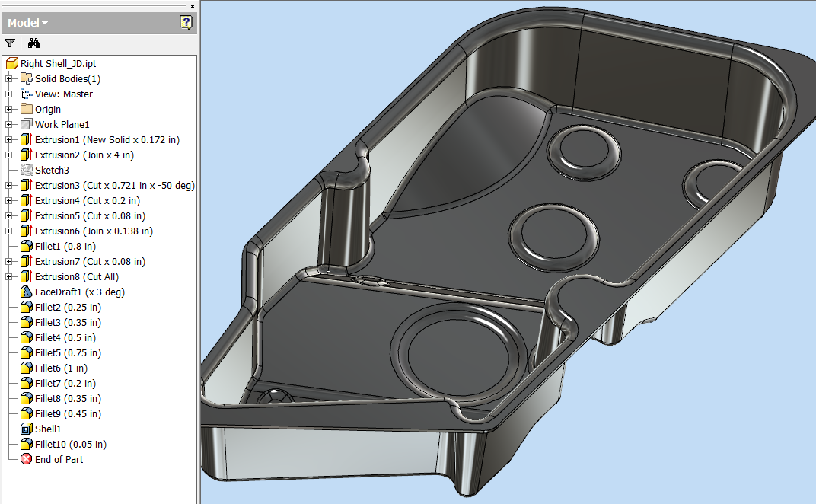Viewport: 816px width, 504px height.
Task: Expand the Extrusion2 node
Action: pyautogui.click(x=9, y=155)
